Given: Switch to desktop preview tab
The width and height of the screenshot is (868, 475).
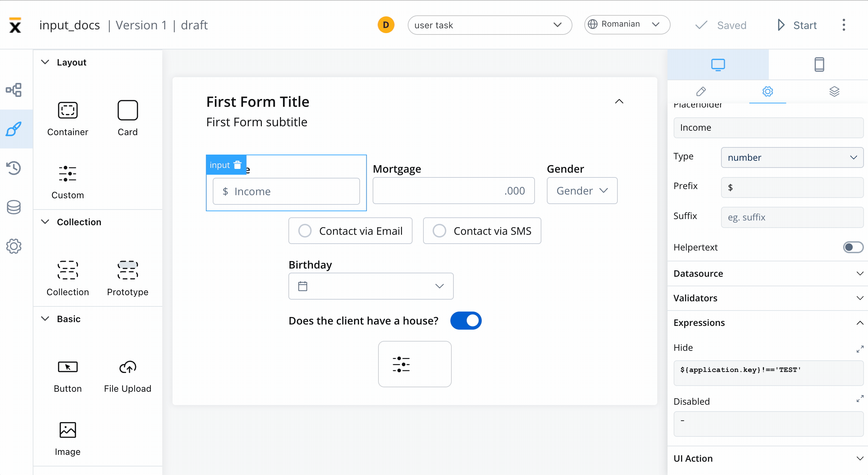Looking at the screenshot, I should [x=718, y=64].
